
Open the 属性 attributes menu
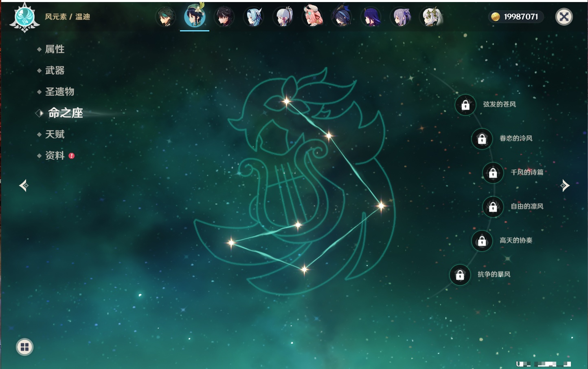[55, 49]
